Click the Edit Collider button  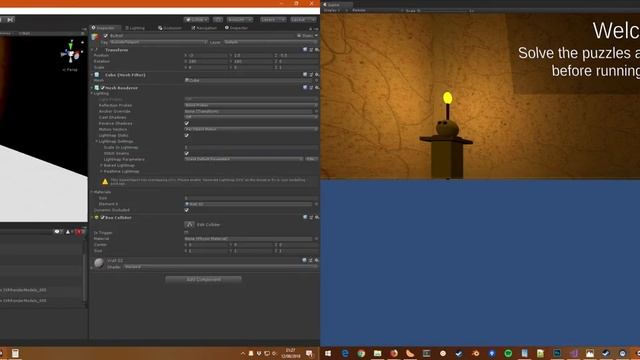pyautogui.click(x=189, y=224)
